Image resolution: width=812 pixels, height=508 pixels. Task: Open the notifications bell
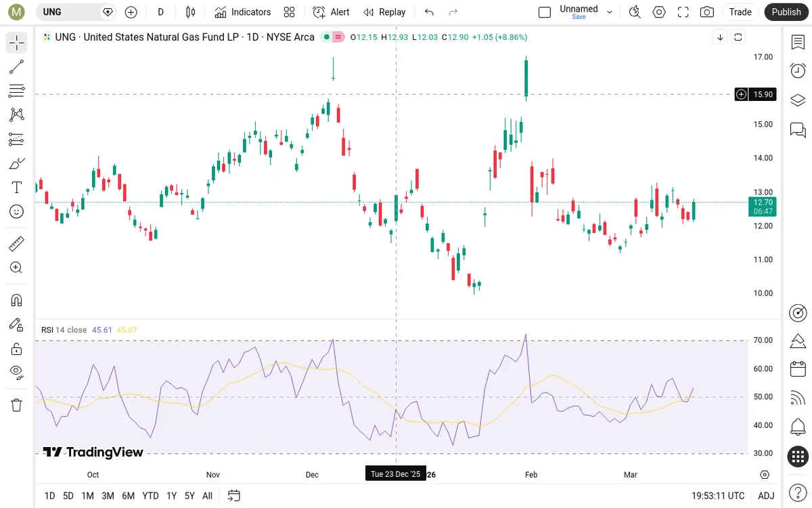click(x=798, y=427)
